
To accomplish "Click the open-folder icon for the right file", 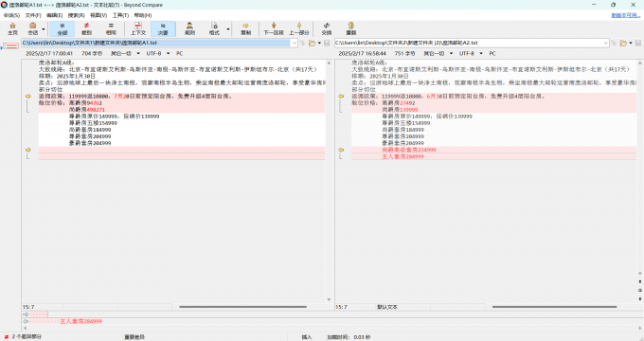I will pyautogui.click(x=623, y=43).
